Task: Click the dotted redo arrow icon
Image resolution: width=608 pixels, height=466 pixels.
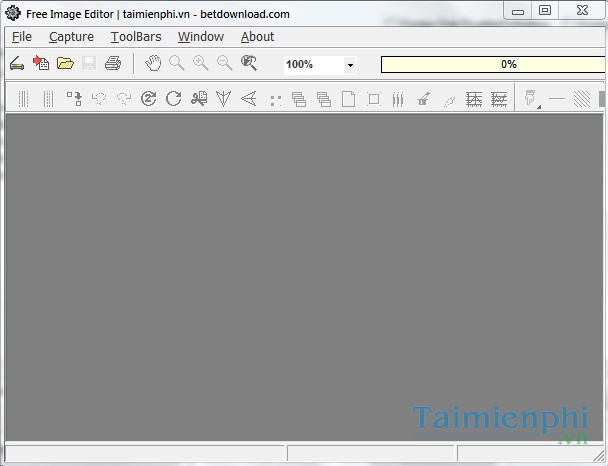Action: coord(124,98)
